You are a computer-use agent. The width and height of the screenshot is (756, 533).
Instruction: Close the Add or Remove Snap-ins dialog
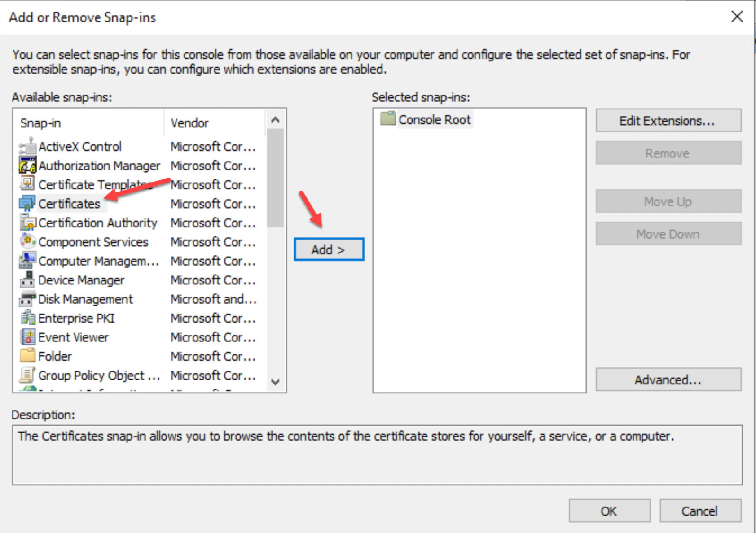737,17
